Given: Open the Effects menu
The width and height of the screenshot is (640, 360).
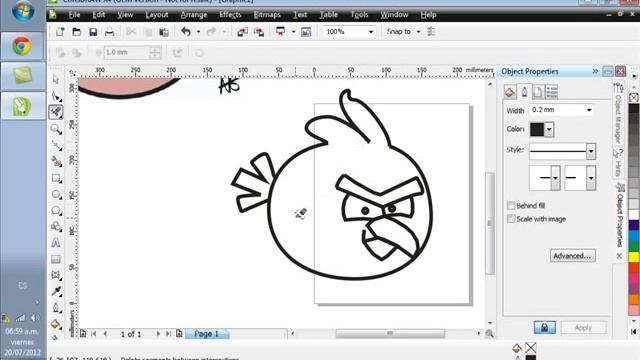Looking at the screenshot, I should click(230, 15).
